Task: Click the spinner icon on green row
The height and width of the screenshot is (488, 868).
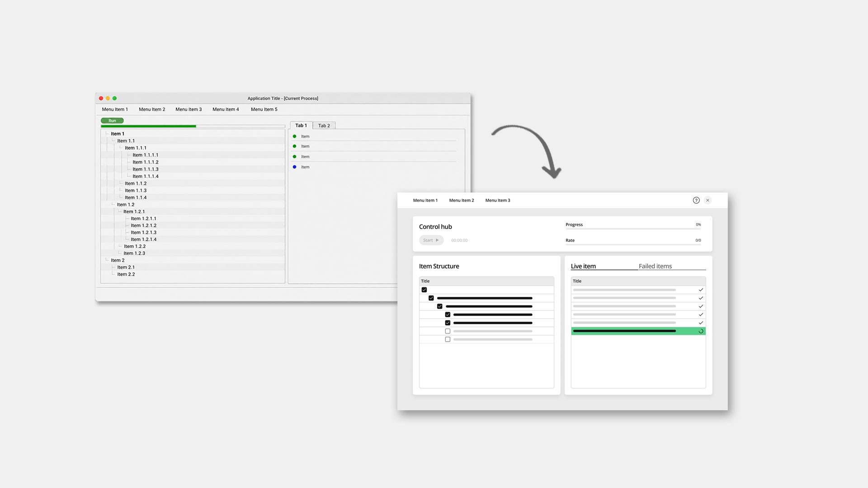Action: click(x=701, y=331)
